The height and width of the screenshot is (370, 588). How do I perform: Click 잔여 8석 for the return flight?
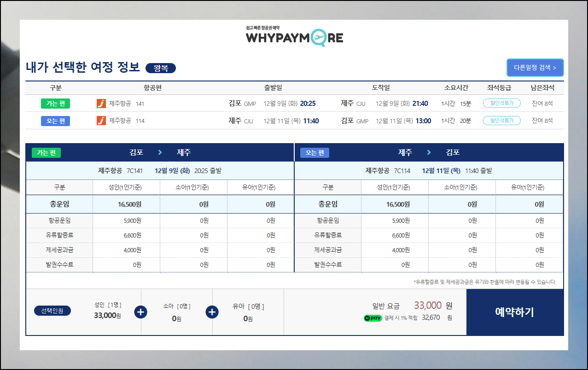coord(542,121)
